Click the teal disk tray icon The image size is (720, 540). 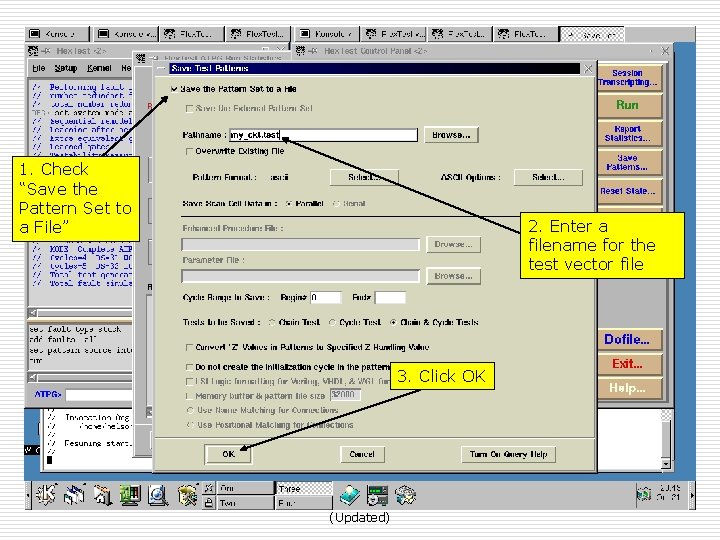pyautogui.click(x=350, y=495)
